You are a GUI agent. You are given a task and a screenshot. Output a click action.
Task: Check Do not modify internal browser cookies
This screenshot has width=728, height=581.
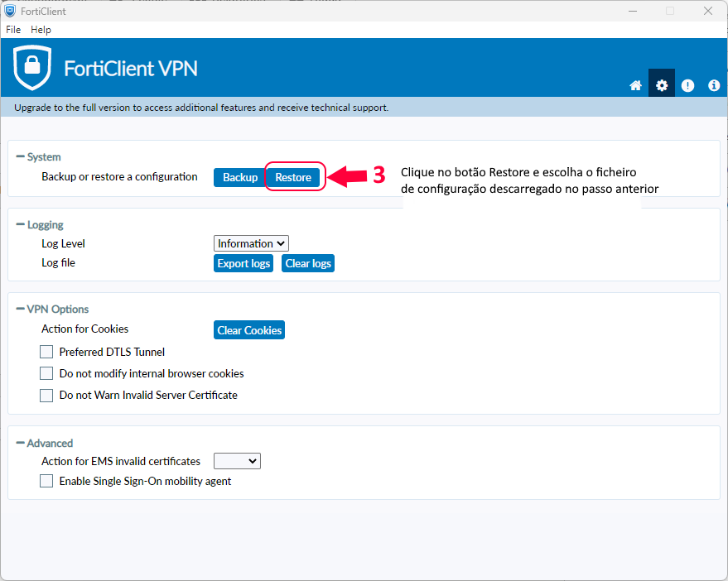click(x=46, y=373)
